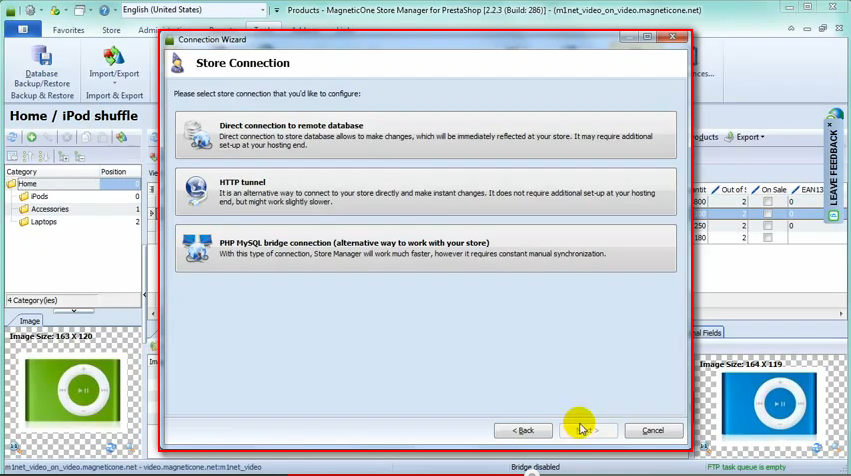Viewport: 851px width, 476px height.
Task: Choose the HTTP tunnel connection option
Action: pos(426,192)
